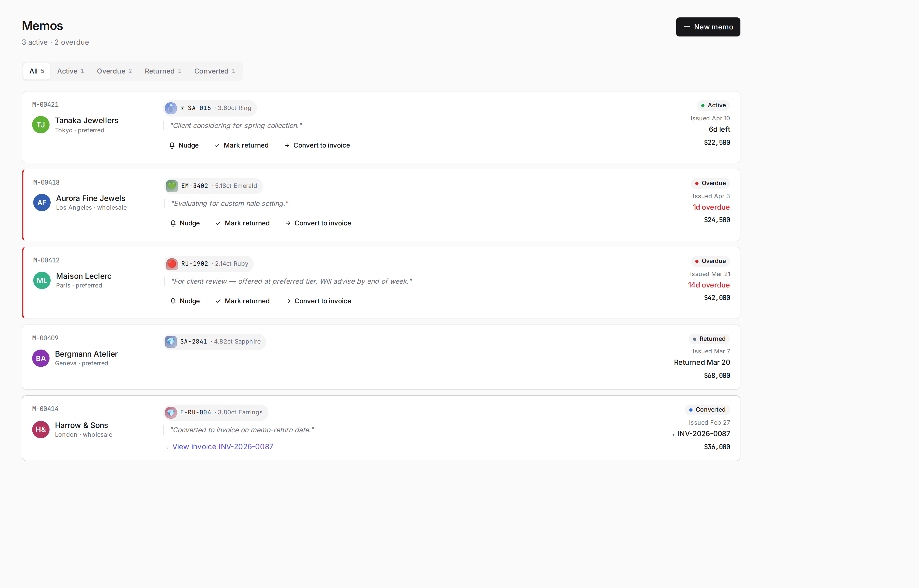Image resolution: width=919 pixels, height=588 pixels.
Task: Click INV-2026-0087 reference under Issued Feb 27
Action: [700, 434]
